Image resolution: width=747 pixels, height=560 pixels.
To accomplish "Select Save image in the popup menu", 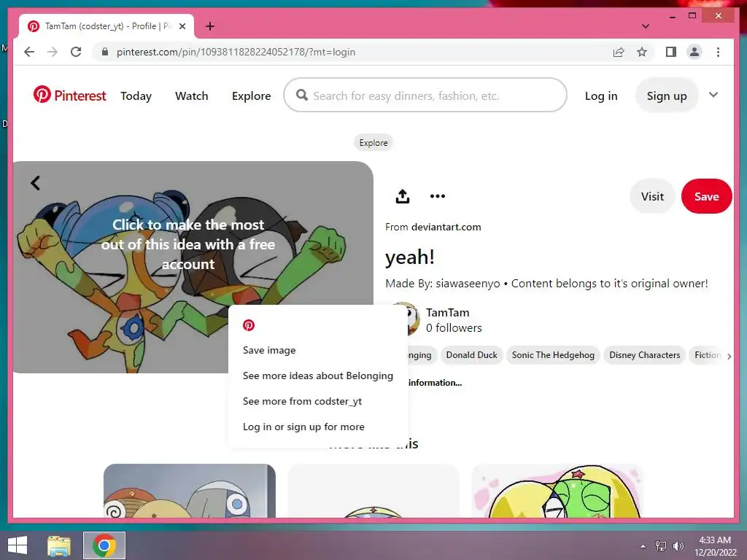I will [x=269, y=350].
